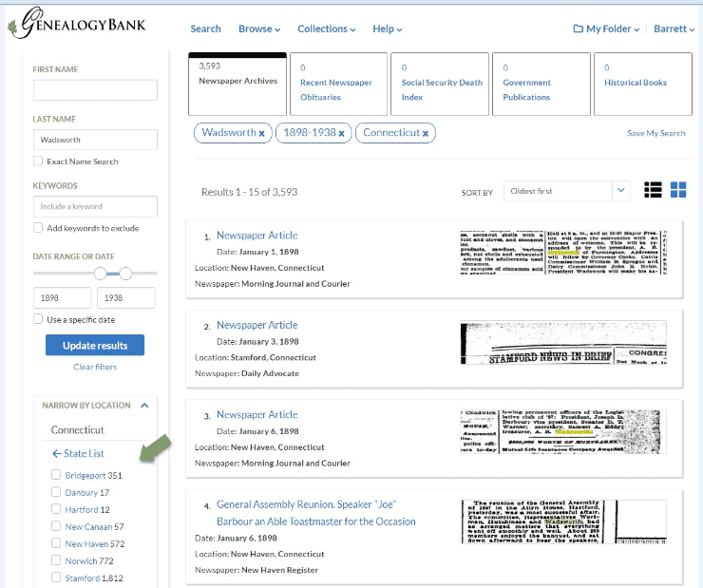Click the New Canaan location link
This screenshot has height=588, width=703.
point(88,526)
